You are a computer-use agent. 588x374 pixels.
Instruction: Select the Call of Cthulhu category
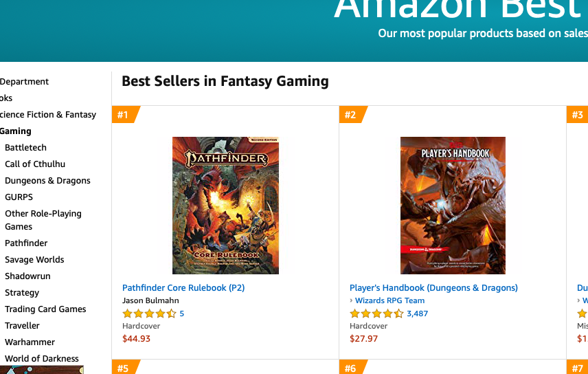point(35,164)
